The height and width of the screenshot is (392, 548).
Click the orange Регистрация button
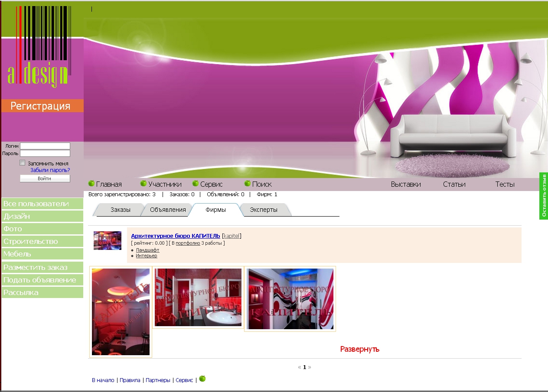tap(42, 106)
